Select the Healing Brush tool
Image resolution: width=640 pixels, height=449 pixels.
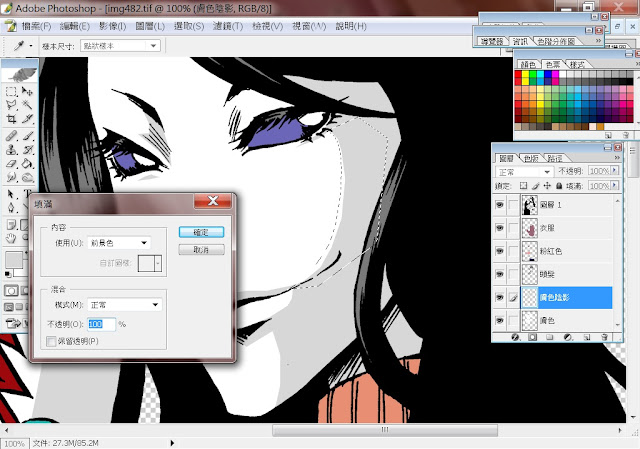(11, 135)
